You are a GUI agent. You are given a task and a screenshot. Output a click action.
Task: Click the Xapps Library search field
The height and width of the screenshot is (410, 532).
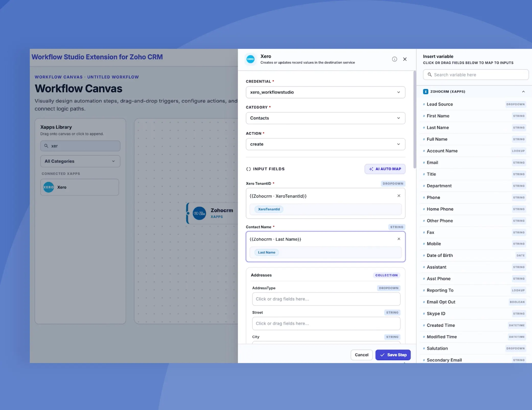click(x=80, y=146)
